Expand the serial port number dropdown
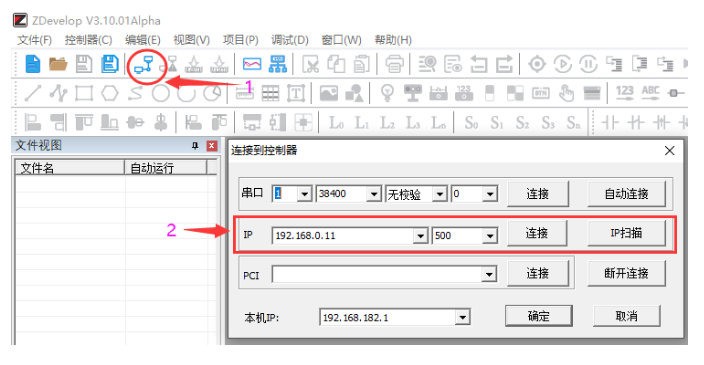704x365 pixels. pyautogui.click(x=305, y=194)
